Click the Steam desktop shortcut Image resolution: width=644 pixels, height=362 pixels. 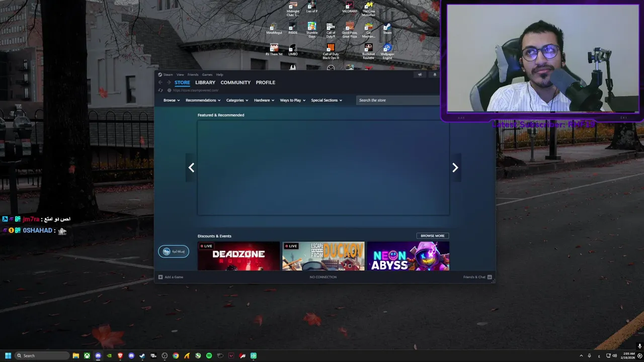(387, 29)
